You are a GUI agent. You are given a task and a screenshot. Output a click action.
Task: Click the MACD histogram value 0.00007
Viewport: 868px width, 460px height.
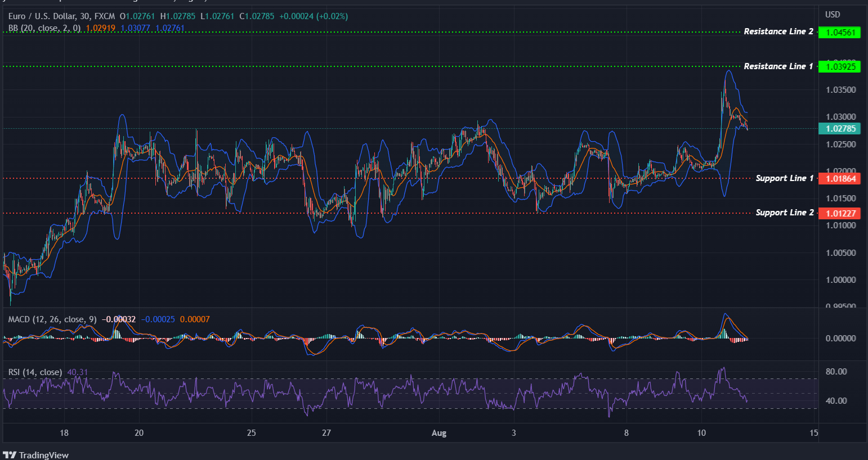point(195,319)
